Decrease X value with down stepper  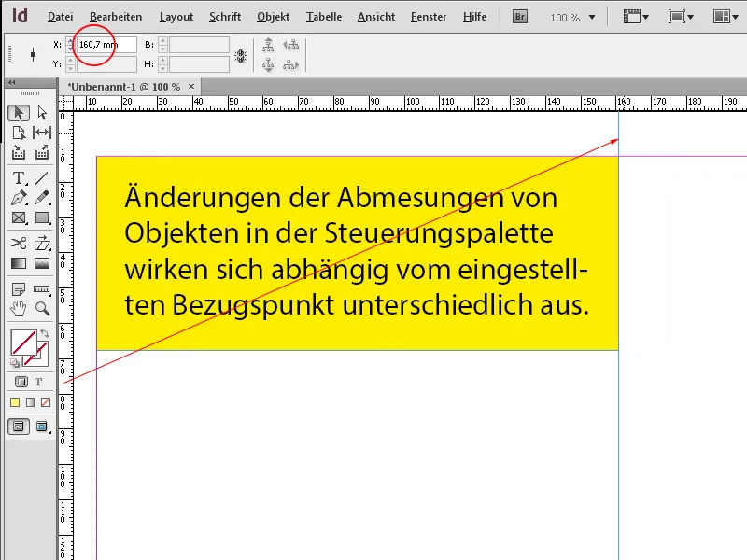(x=71, y=49)
